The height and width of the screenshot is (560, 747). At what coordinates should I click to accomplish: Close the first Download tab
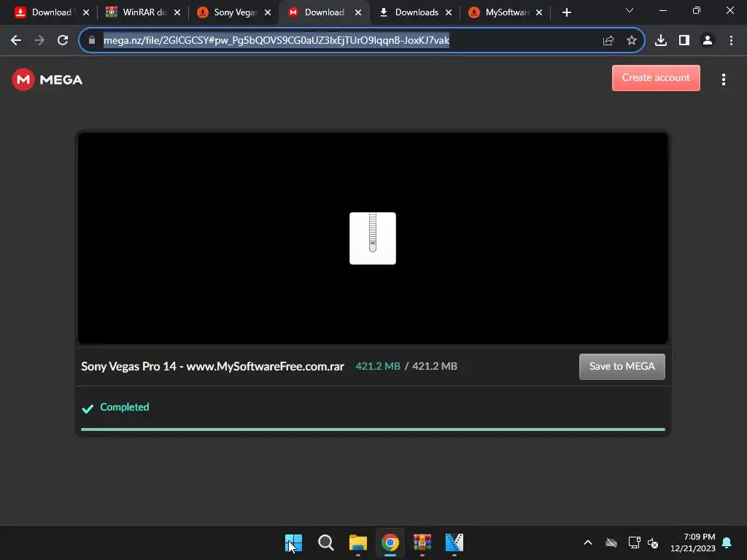(x=86, y=12)
